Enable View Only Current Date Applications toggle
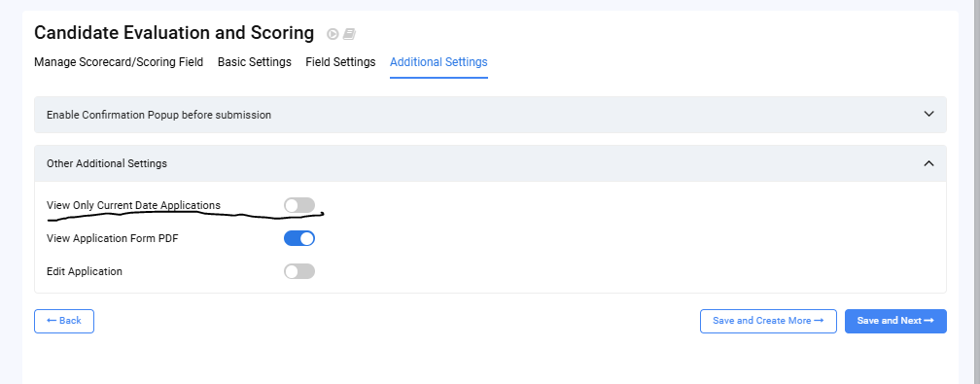This screenshot has width=980, height=384. pos(299,205)
